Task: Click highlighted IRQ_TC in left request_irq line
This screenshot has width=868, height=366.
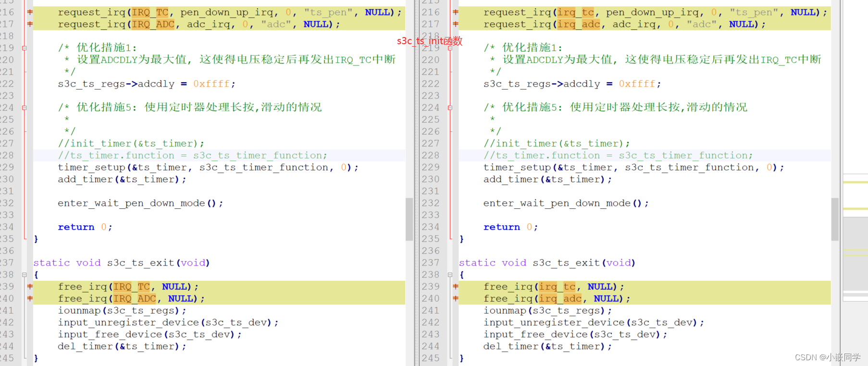Action: click(150, 13)
